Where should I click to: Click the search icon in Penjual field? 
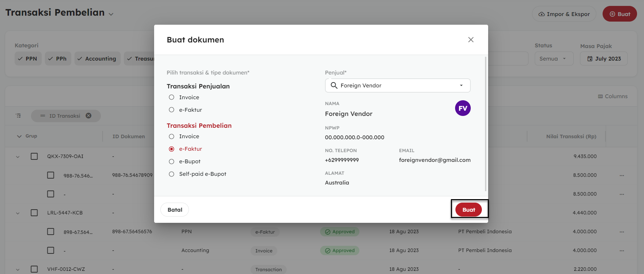(x=334, y=85)
